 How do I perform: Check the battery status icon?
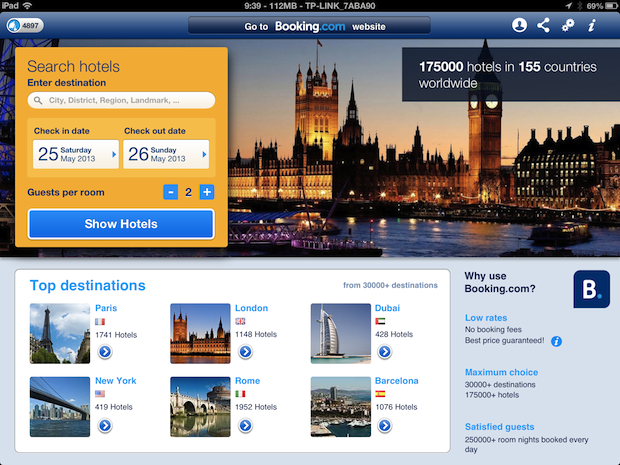tap(612, 6)
